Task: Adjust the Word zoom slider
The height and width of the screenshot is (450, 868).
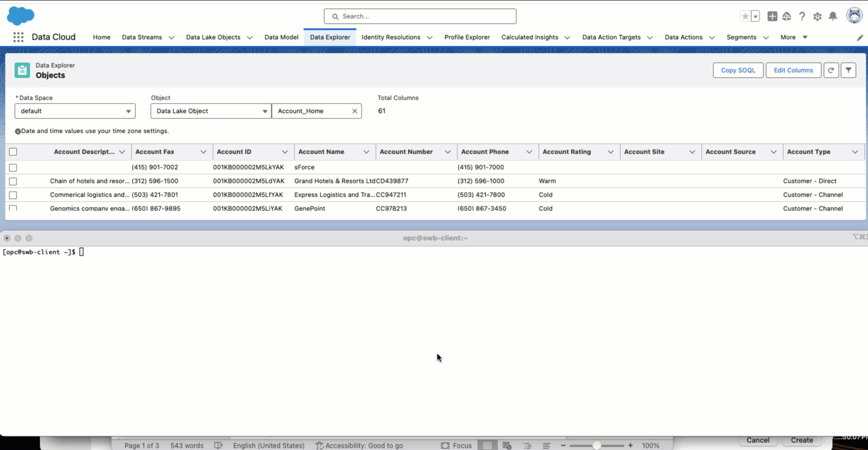Action: (597, 445)
